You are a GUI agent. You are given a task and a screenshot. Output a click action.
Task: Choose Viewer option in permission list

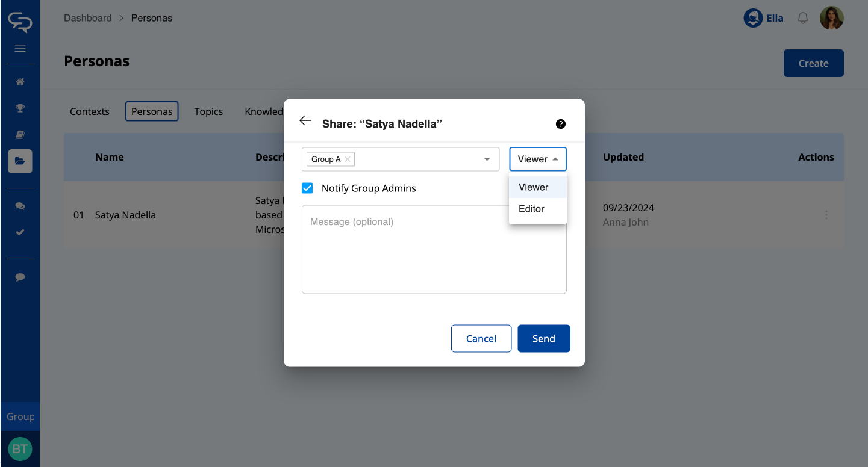534,187
